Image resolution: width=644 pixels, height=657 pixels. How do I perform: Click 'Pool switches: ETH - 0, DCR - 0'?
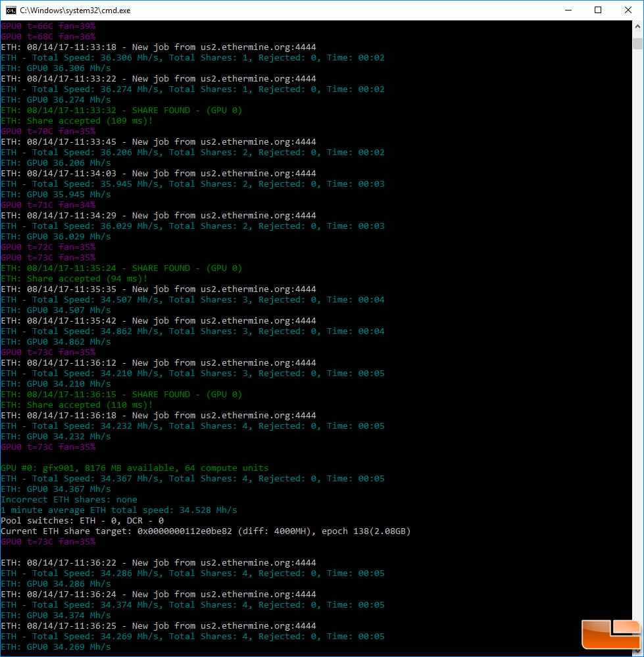(x=82, y=520)
